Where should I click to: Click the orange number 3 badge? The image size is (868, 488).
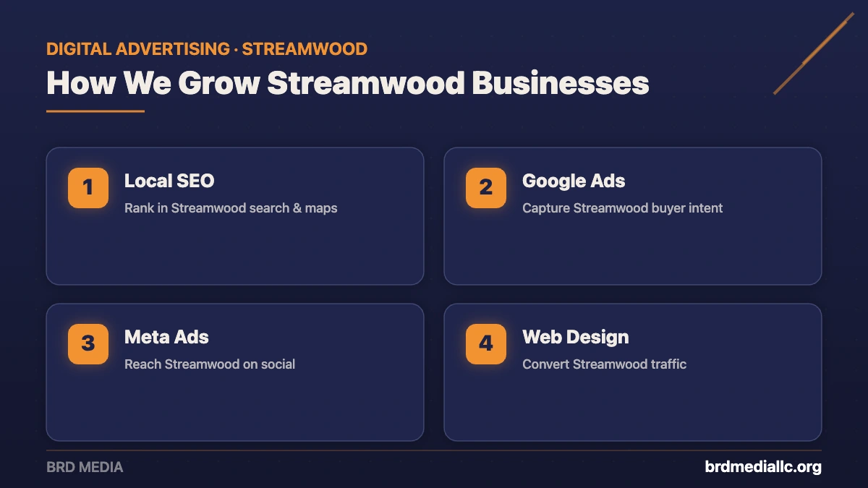(x=88, y=344)
